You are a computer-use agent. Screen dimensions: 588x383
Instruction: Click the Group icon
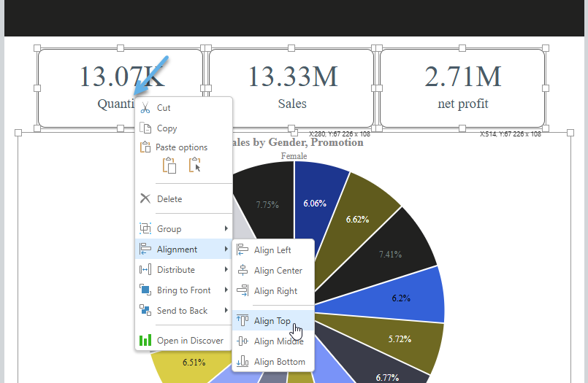pos(145,228)
